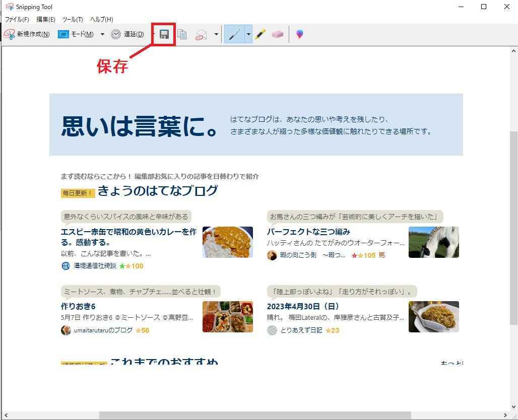Click 新規作成(N) to start new snip
Viewport: 518px width, 420px height.
[x=27, y=34]
